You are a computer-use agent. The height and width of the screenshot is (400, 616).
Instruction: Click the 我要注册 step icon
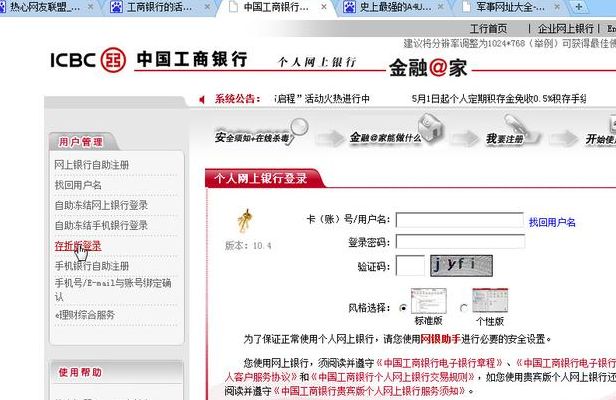[x=511, y=132]
